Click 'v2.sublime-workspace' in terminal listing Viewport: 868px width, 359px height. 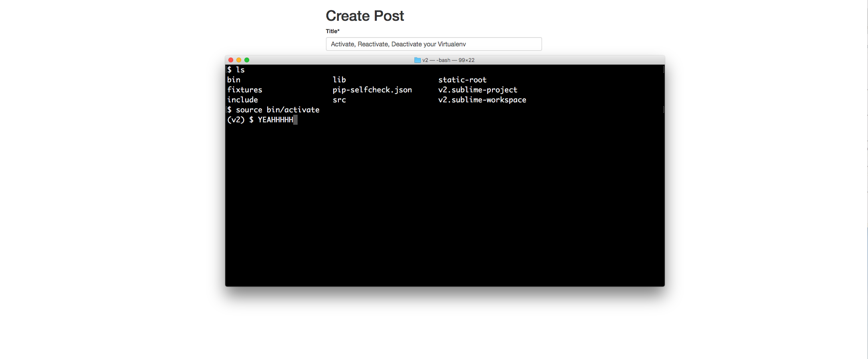coord(482,100)
